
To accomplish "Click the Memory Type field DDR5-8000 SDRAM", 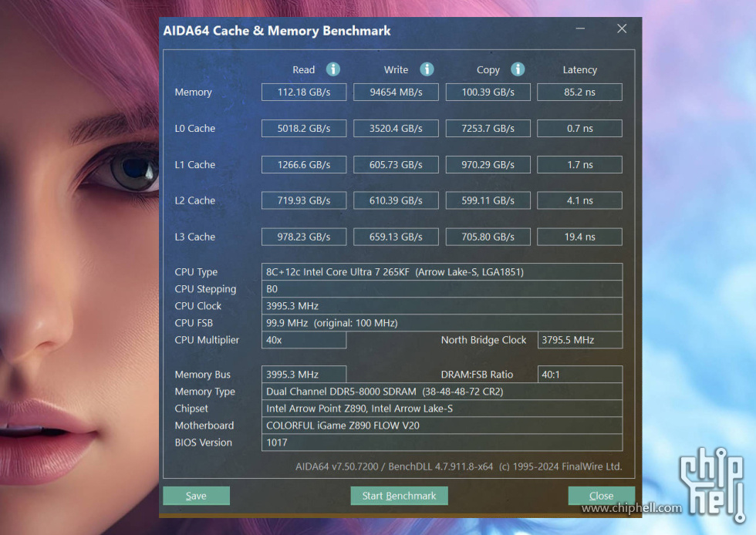I will pyautogui.click(x=441, y=392).
